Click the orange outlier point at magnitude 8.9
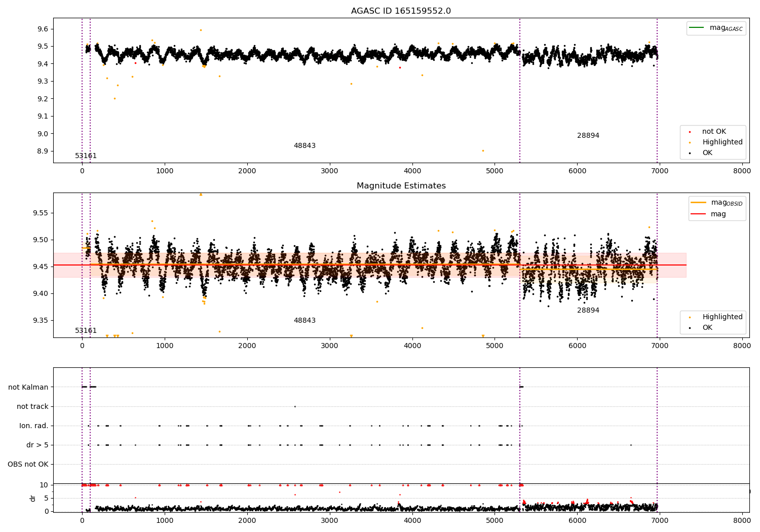The image size is (760, 532). pos(483,150)
